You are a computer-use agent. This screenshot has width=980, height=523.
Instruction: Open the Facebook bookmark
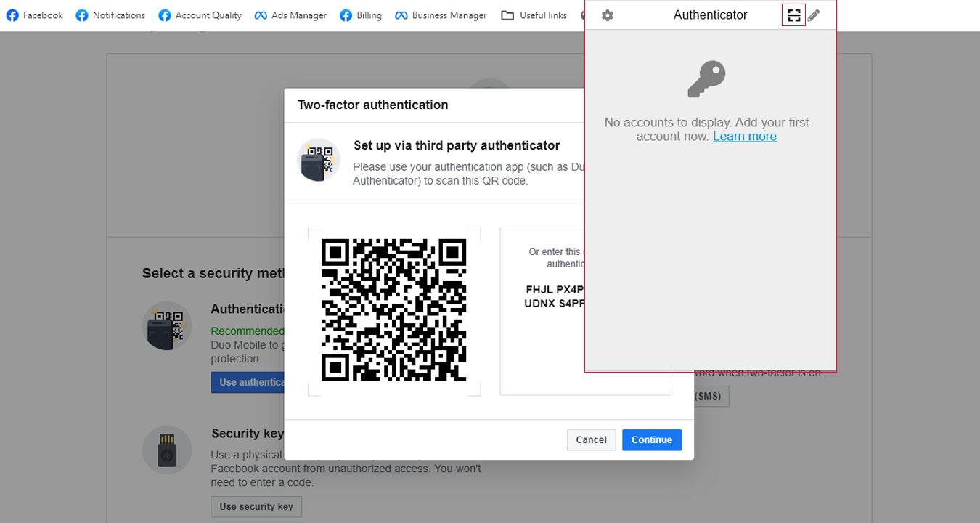(x=35, y=15)
